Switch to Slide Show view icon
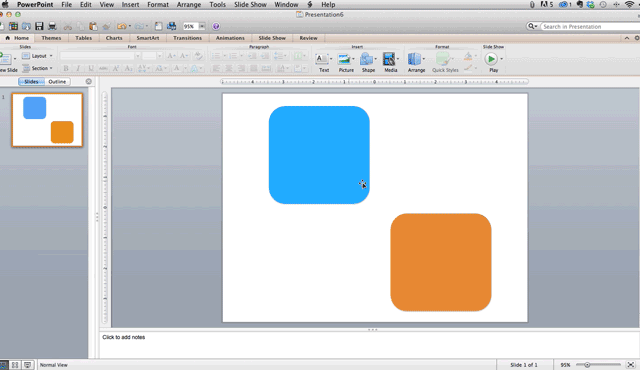Viewport: 640px width, 370px height. 27,365
